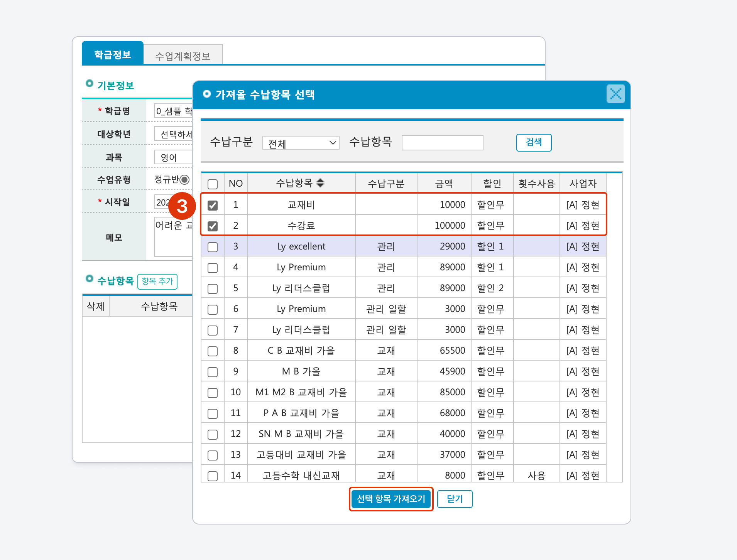Uncheck the 수강료 row checkbox

point(213,226)
